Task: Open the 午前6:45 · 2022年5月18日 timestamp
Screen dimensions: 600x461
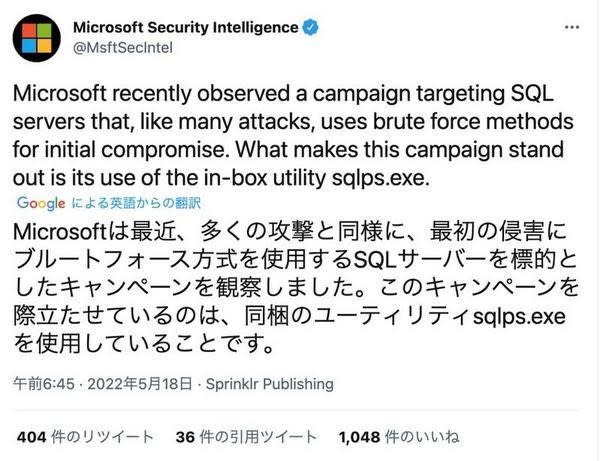Action: point(103,384)
